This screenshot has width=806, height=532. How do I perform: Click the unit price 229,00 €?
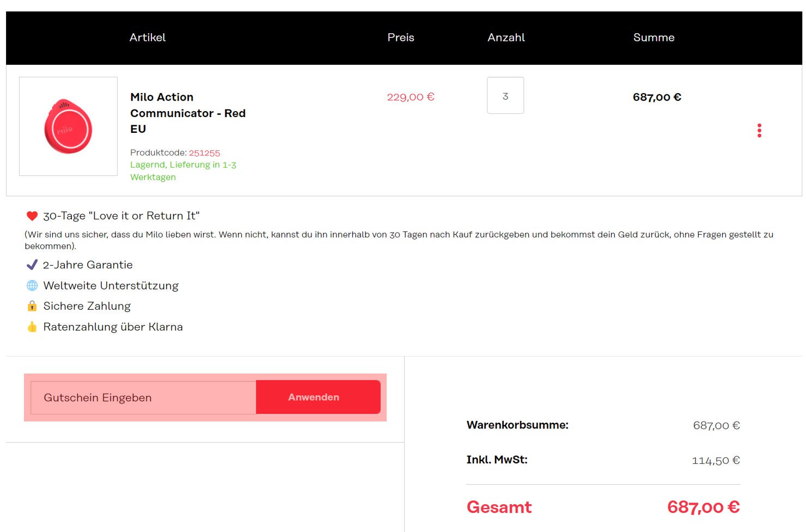pos(411,97)
